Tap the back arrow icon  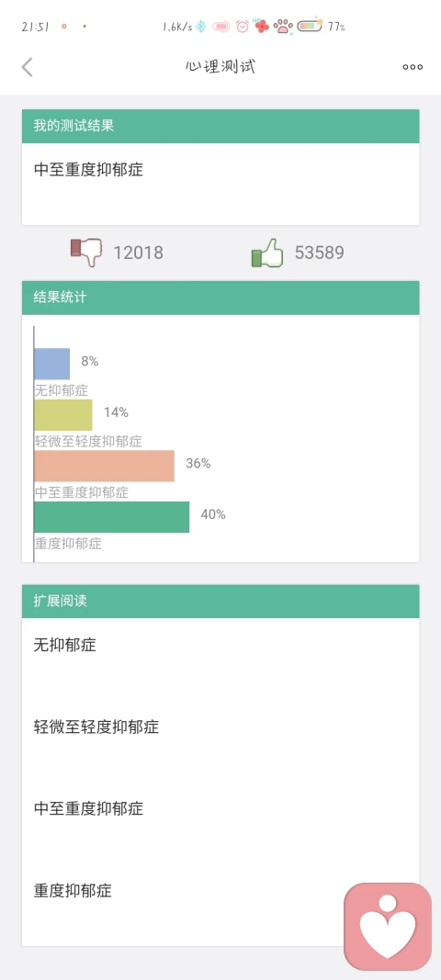[x=27, y=67]
